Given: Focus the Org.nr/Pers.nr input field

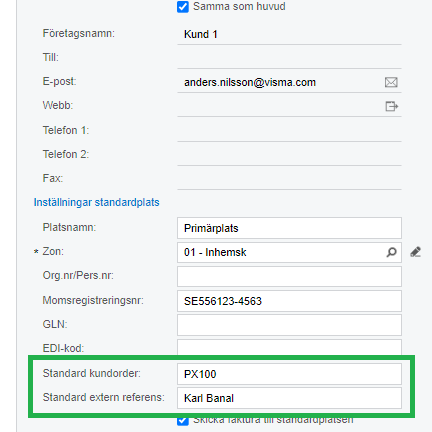Looking at the screenshot, I should 289,276.
